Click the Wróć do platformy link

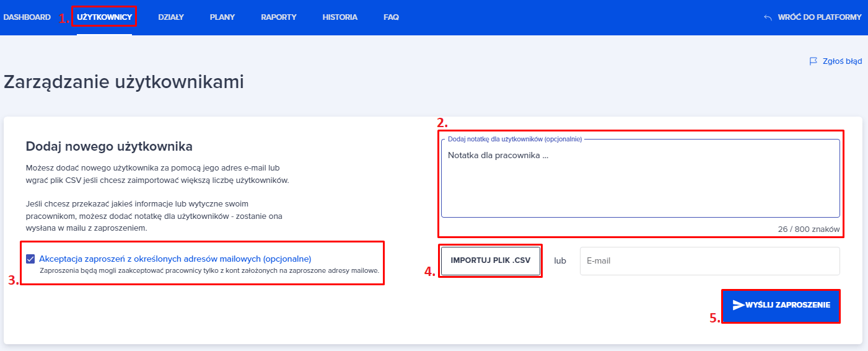point(819,17)
